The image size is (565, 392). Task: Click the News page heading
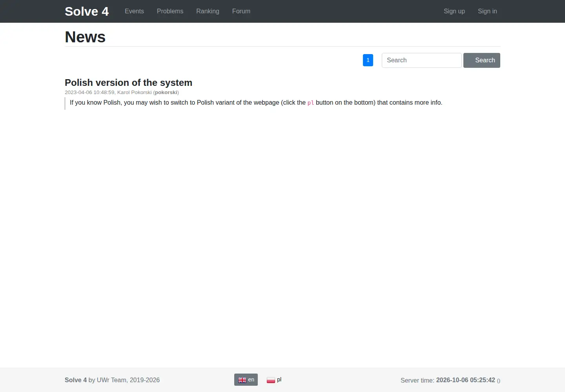point(85,37)
